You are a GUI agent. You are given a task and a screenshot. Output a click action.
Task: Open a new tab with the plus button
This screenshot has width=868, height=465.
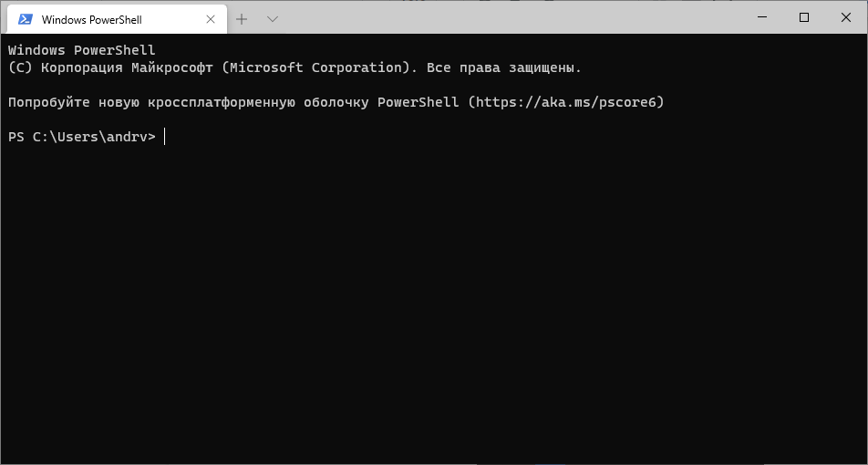click(242, 18)
